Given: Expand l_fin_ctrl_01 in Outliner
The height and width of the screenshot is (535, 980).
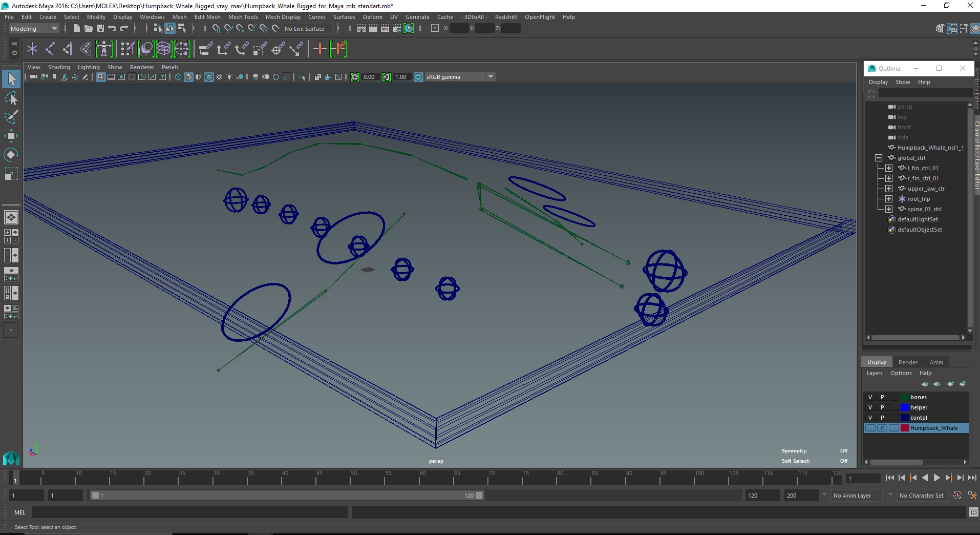Looking at the screenshot, I should point(889,168).
